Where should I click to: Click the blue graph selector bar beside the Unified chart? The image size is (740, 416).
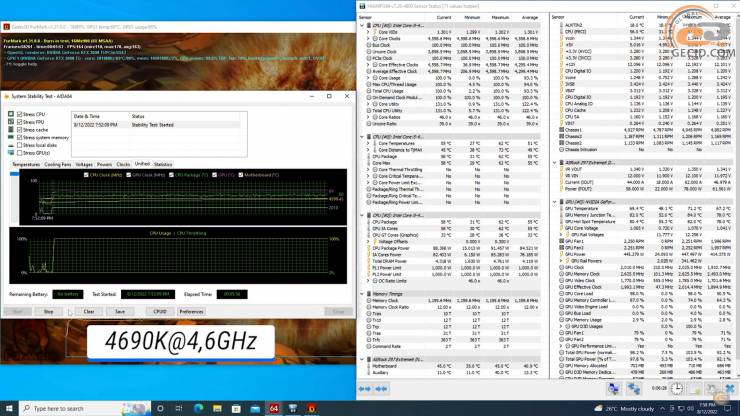[x=14, y=174]
